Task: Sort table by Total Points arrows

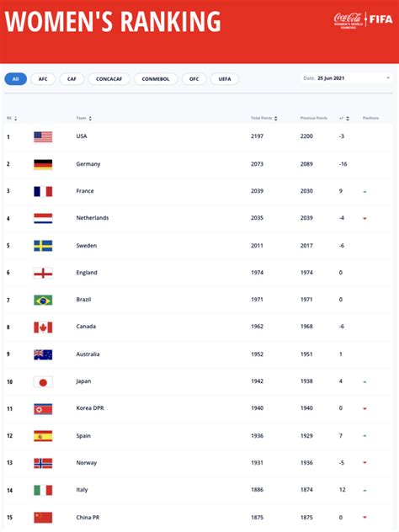Action: (276, 119)
